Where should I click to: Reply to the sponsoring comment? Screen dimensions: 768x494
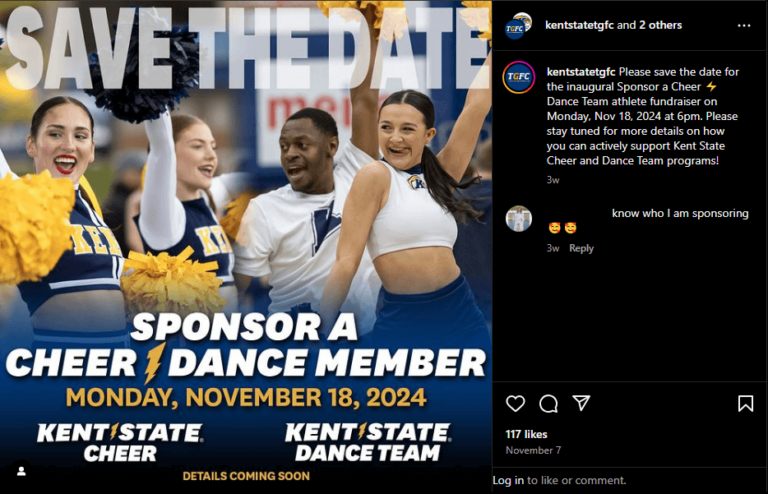click(x=581, y=248)
